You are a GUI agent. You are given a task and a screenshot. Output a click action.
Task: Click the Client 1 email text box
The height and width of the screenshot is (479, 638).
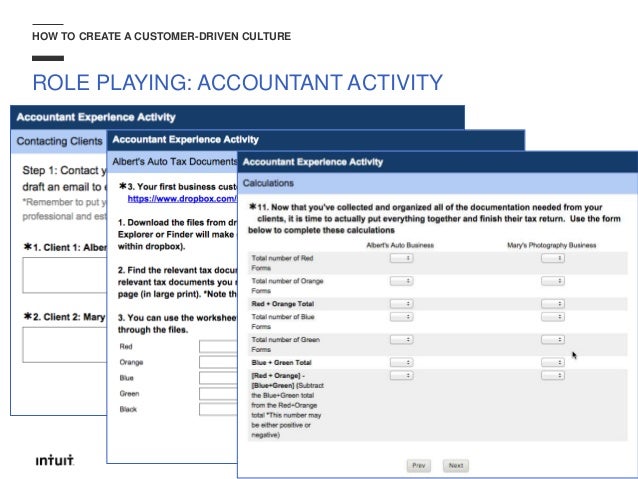pos(65,275)
